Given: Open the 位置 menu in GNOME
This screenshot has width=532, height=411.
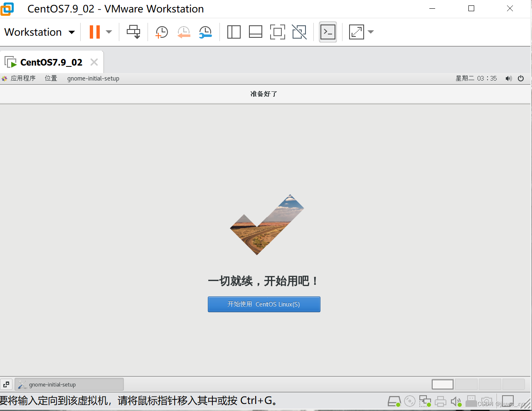Looking at the screenshot, I should point(51,78).
